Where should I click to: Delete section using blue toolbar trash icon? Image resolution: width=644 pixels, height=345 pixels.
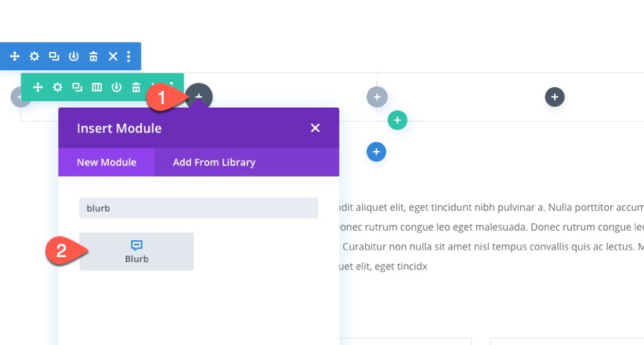pos(94,56)
